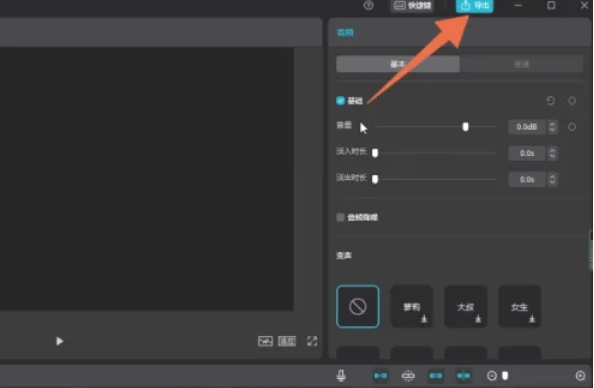
Task: Click the waveform scope icon under the preview
Action: coord(265,341)
